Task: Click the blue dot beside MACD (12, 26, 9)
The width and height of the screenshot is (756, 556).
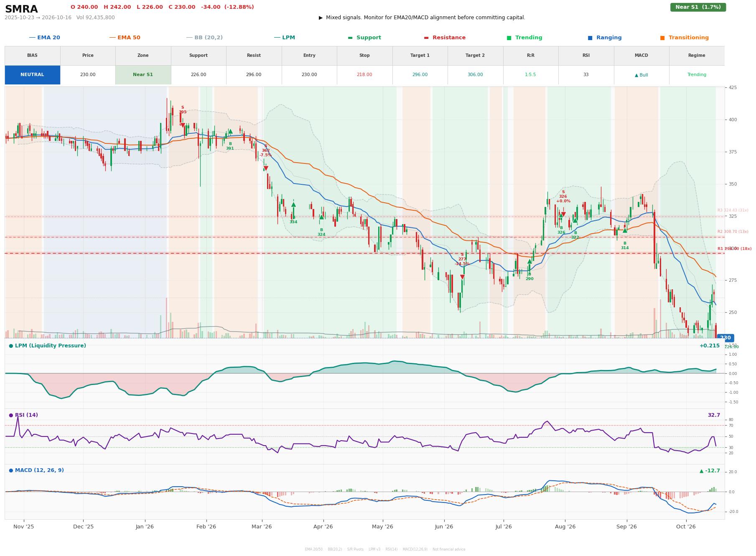Action: pyautogui.click(x=11, y=470)
